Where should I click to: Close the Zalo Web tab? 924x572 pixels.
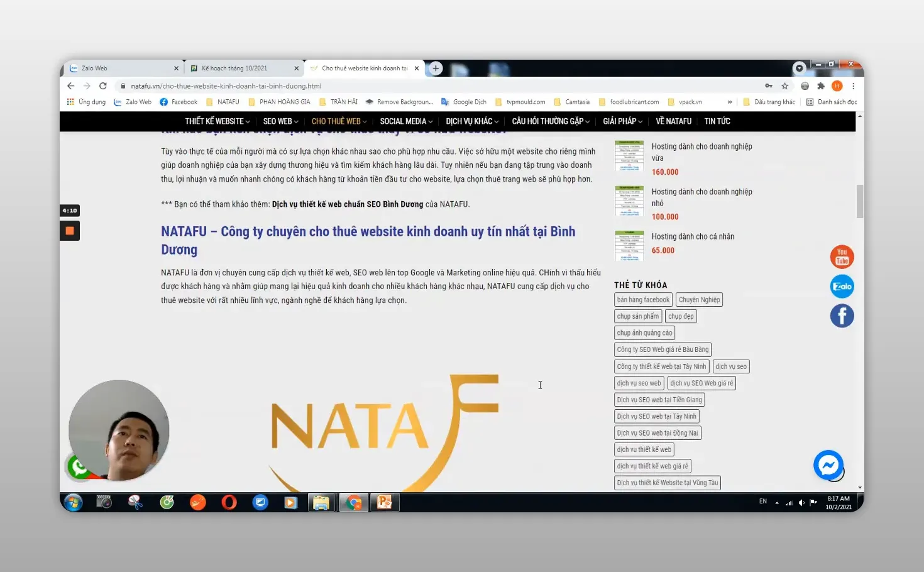pos(176,69)
